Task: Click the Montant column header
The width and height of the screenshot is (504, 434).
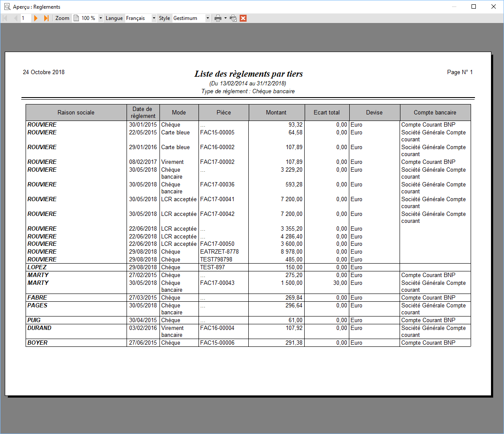Action: coord(276,113)
